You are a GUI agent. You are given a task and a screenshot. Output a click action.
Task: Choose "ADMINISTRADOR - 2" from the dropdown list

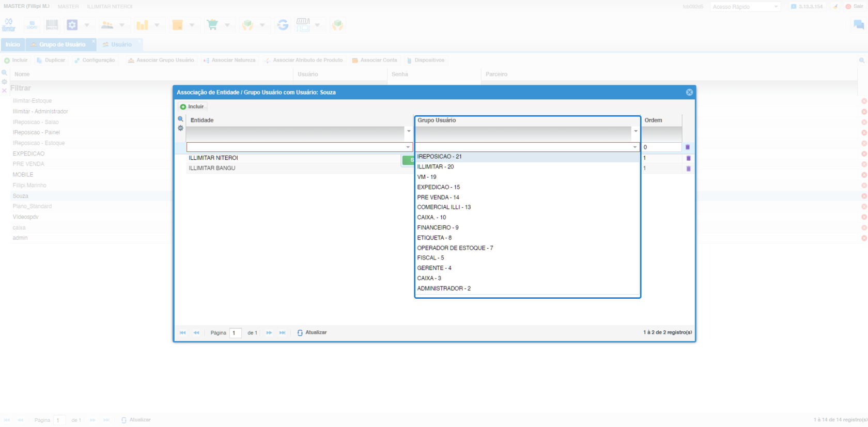tap(444, 288)
